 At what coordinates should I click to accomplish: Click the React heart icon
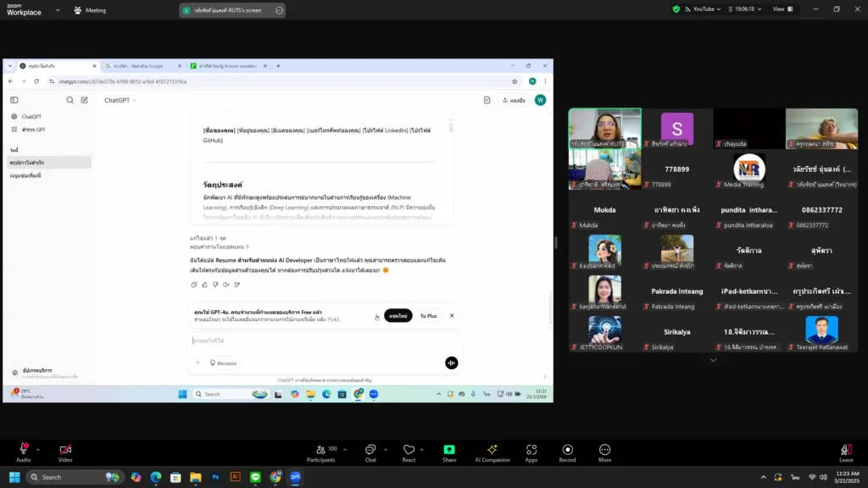pyautogui.click(x=409, y=452)
